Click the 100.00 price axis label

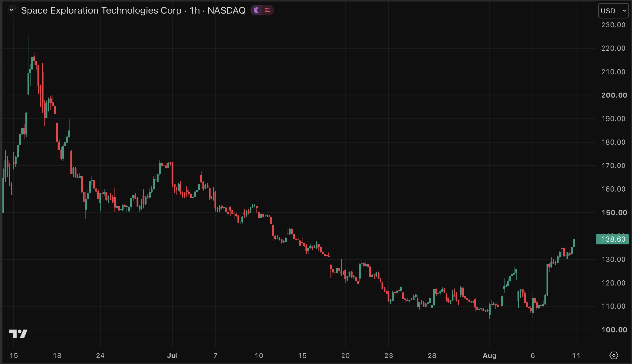click(x=614, y=330)
